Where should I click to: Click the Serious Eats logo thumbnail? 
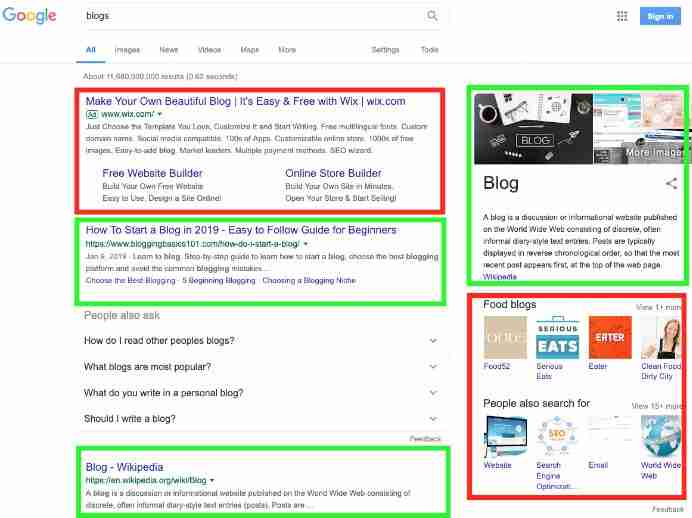[x=558, y=338]
